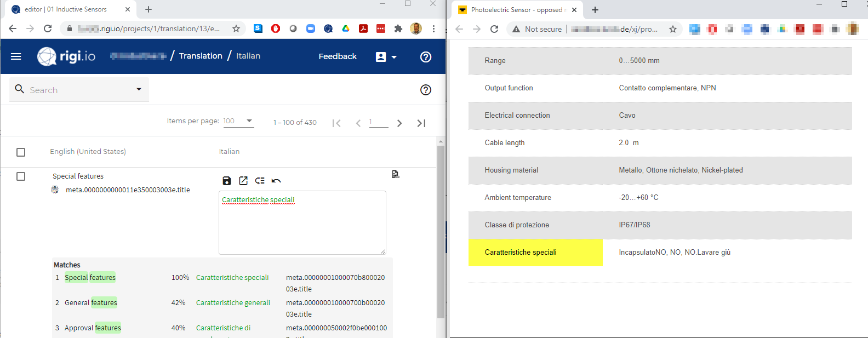Undo translation changes icon
Image resolution: width=868 pixels, height=338 pixels.
coord(276,181)
